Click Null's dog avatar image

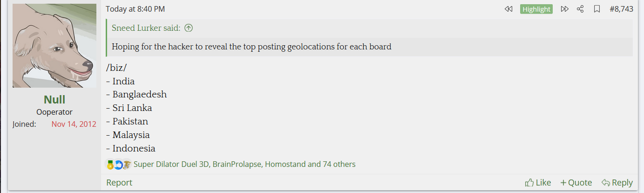(x=54, y=46)
